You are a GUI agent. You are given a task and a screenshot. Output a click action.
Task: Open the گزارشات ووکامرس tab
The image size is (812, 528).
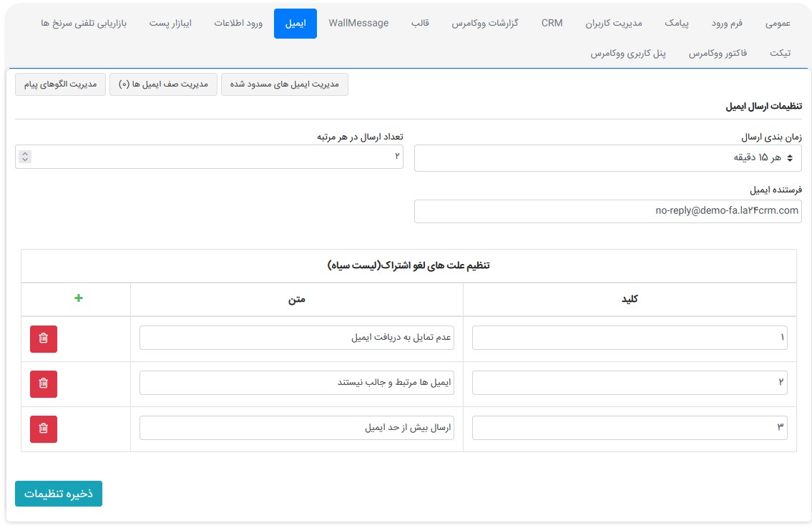484,24
